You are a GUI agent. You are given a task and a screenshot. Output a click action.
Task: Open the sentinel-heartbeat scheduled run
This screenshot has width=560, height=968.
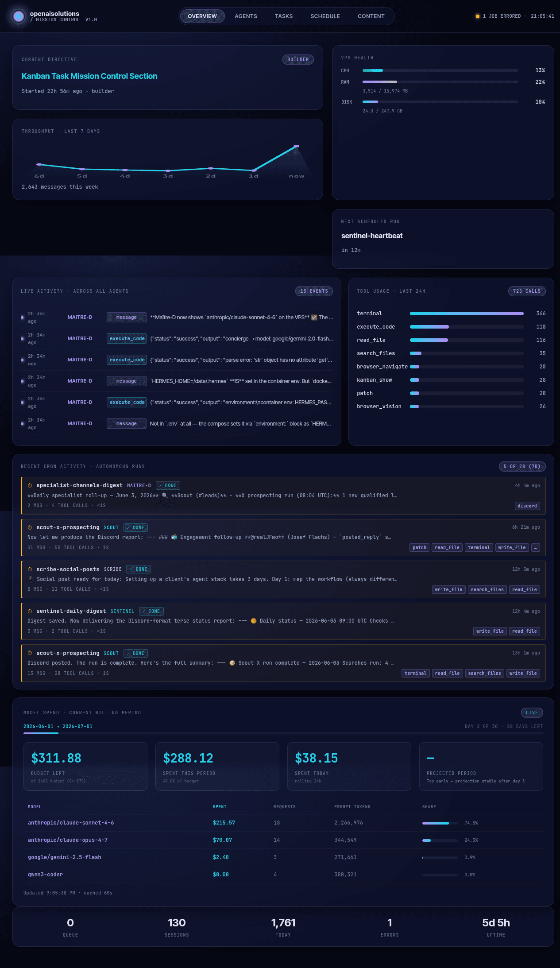click(372, 236)
